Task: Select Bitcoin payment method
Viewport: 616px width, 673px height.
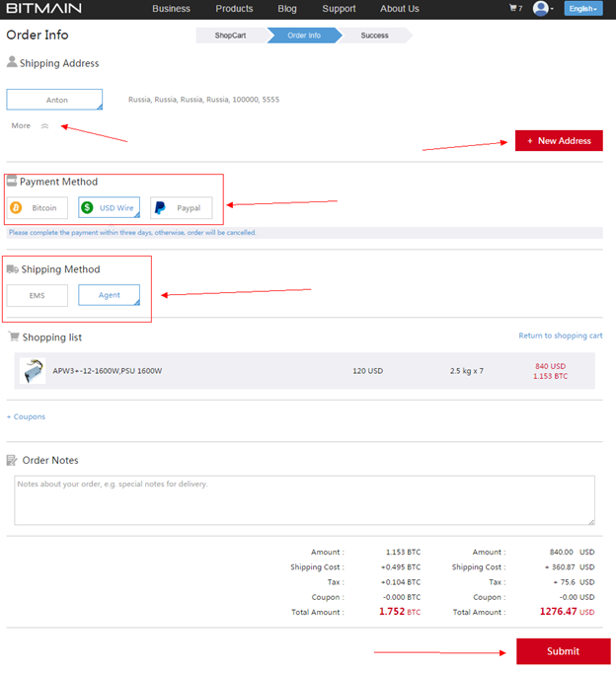Action: pyautogui.click(x=38, y=208)
